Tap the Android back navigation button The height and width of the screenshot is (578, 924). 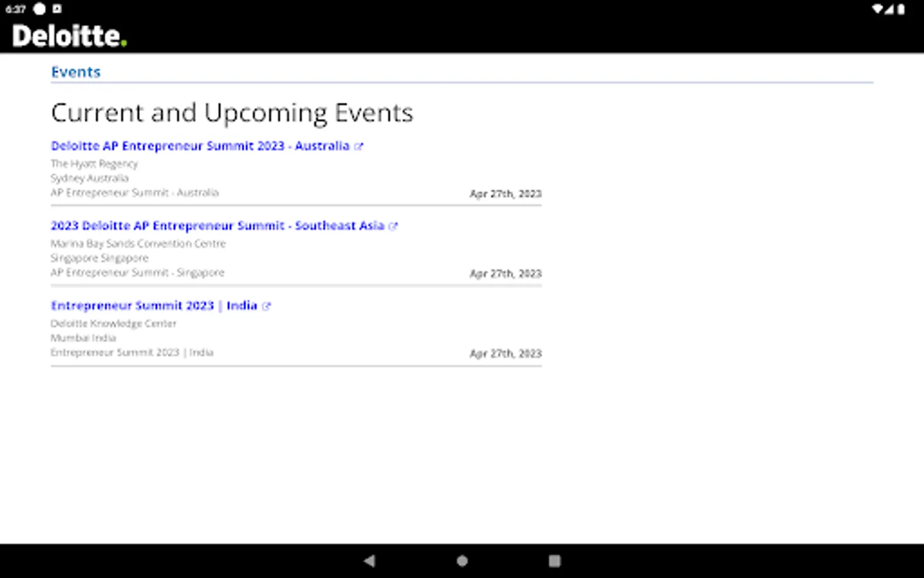pyautogui.click(x=369, y=561)
